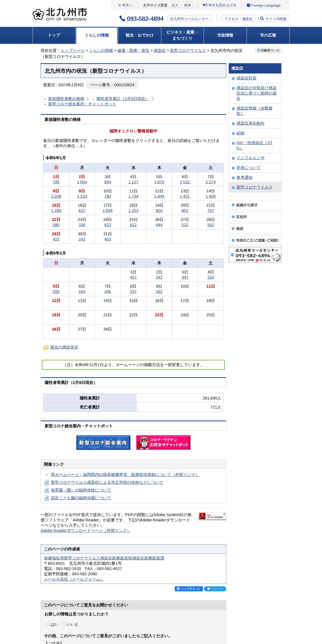The height and width of the screenshot is (644, 322).
Task: Open インフルエンザ in the sidebar
Action: [251, 158]
